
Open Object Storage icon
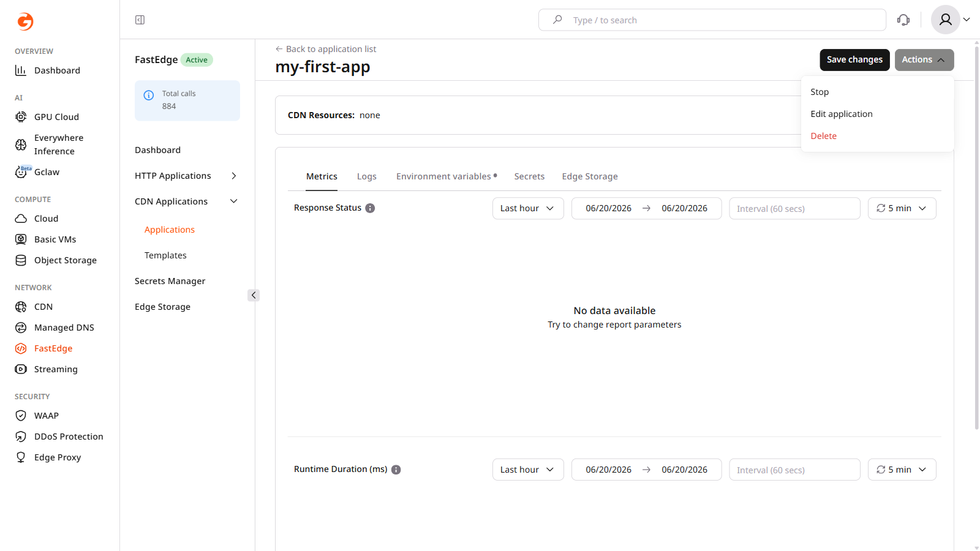(21, 260)
